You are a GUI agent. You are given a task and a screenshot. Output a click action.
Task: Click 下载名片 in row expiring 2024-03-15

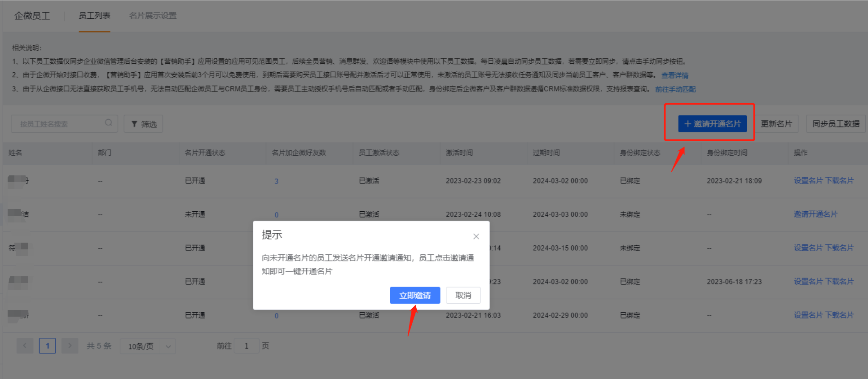click(839, 248)
